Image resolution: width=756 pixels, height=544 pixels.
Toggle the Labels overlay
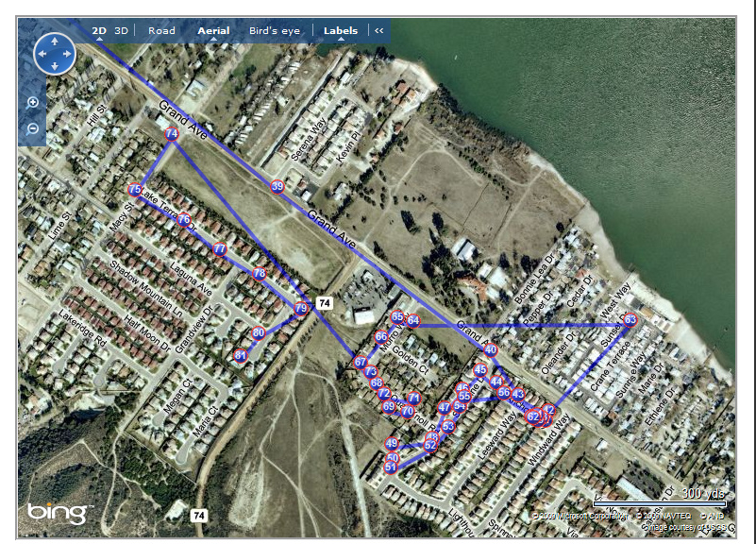tap(341, 31)
